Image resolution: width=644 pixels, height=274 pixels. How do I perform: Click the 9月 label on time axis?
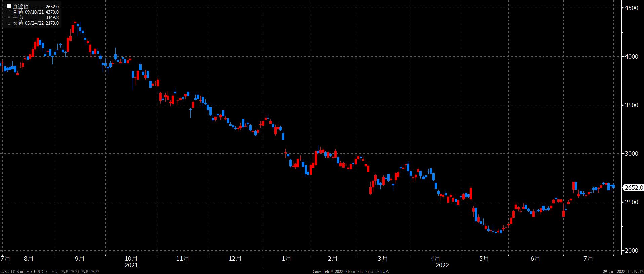point(80,258)
